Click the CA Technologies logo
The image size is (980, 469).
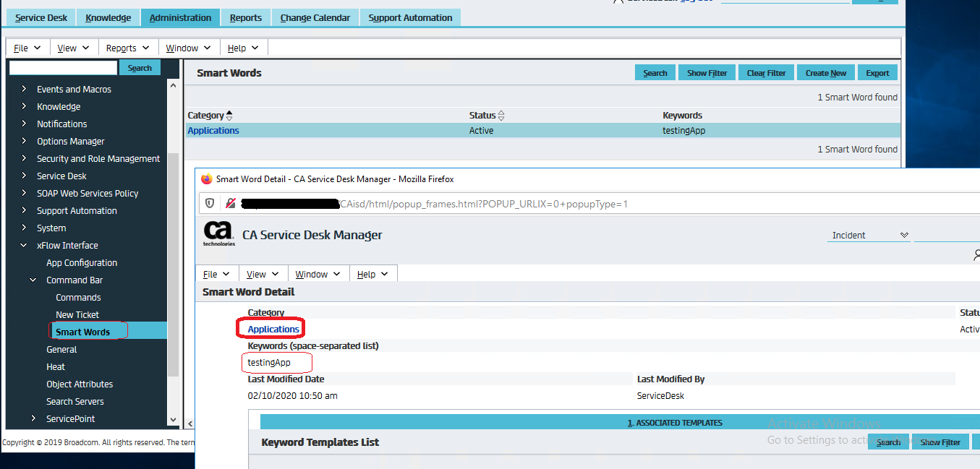[218, 234]
